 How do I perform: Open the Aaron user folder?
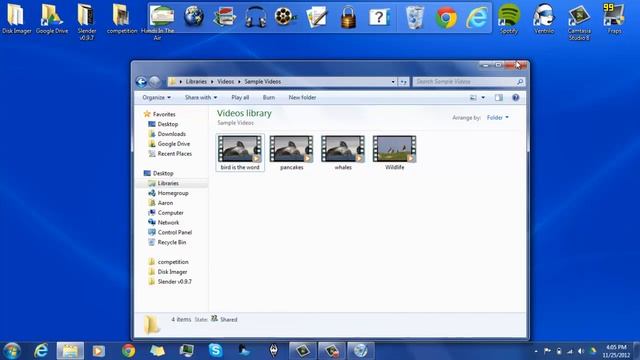(x=161, y=203)
